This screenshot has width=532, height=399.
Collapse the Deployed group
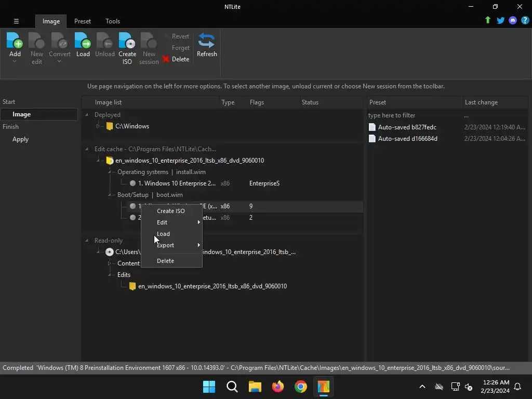[87, 115]
